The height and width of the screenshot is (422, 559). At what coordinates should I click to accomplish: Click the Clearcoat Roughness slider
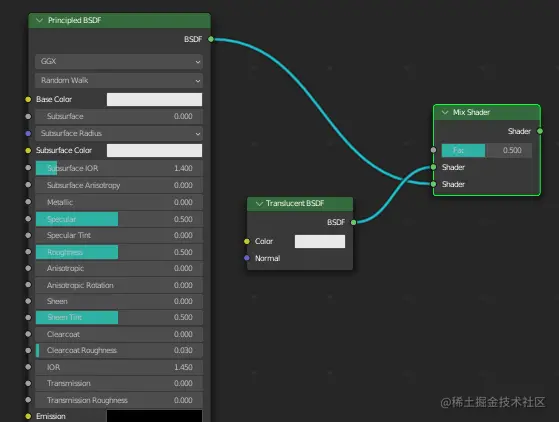pos(119,350)
